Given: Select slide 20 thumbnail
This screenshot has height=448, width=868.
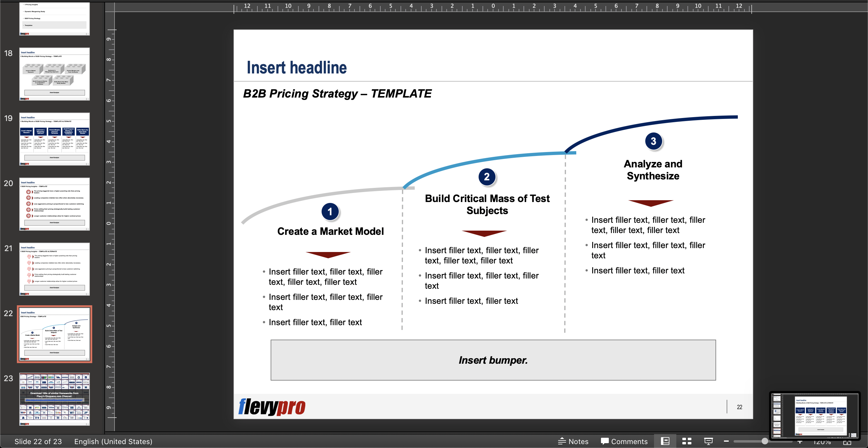Looking at the screenshot, I should pyautogui.click(x=55, y=204).
